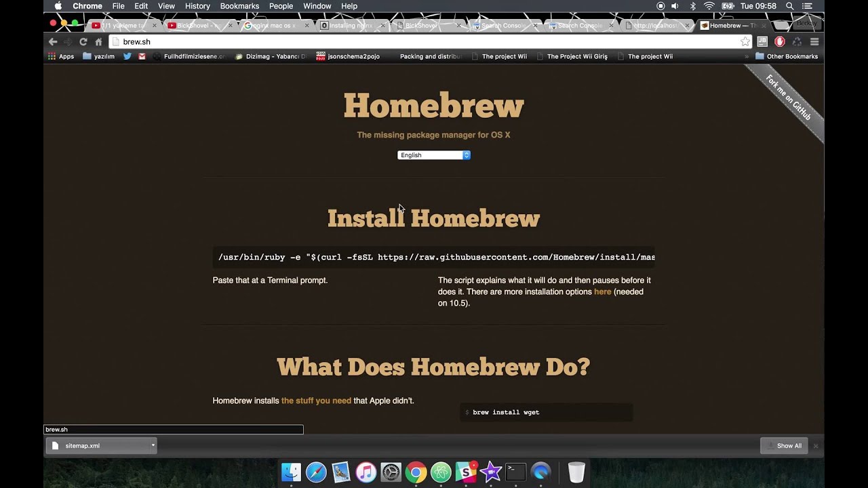Go back using the browser back arrow
The height and width of the screenshot is (488, 868).
click(53, 41)
